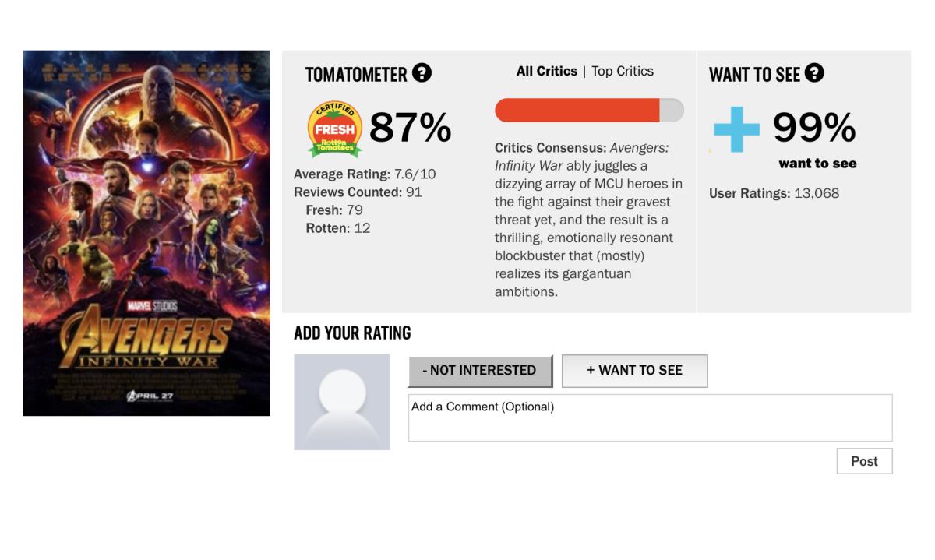This screenshot has width=935, height=560.
Task: Post the comment with the Post button
Action: click(x=864, y=461)
